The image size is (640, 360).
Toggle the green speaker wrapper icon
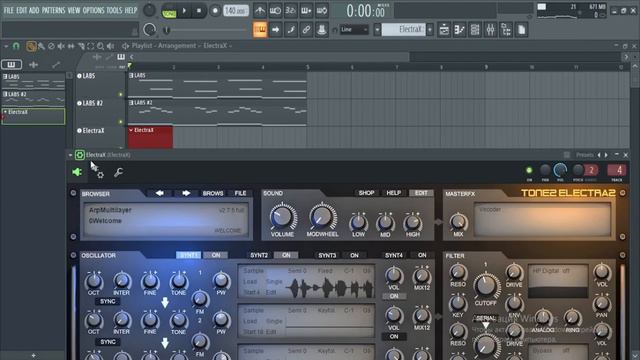point(77,172)
